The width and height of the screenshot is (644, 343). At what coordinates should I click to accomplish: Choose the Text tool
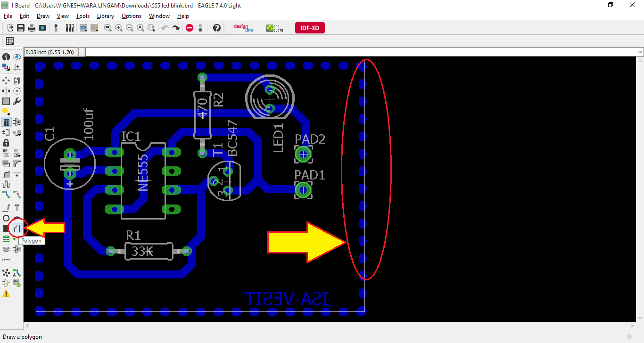click(17, 207)
